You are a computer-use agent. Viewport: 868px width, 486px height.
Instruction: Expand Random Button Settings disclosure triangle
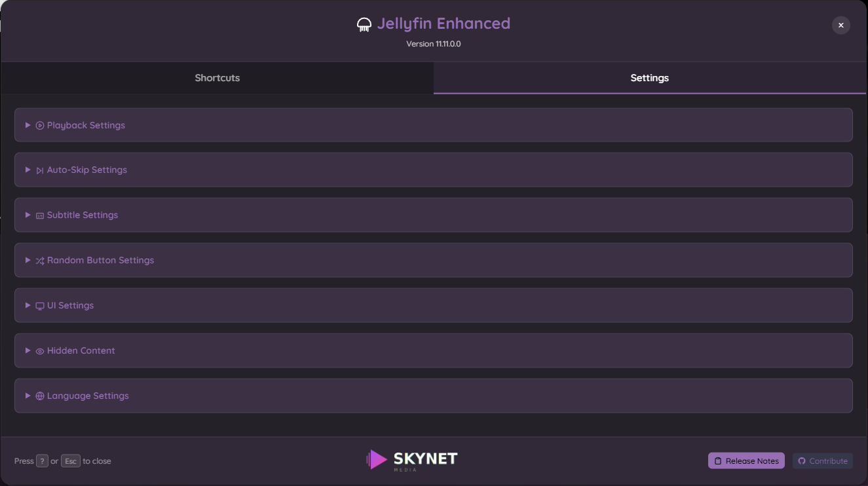[x=28, y=260]
